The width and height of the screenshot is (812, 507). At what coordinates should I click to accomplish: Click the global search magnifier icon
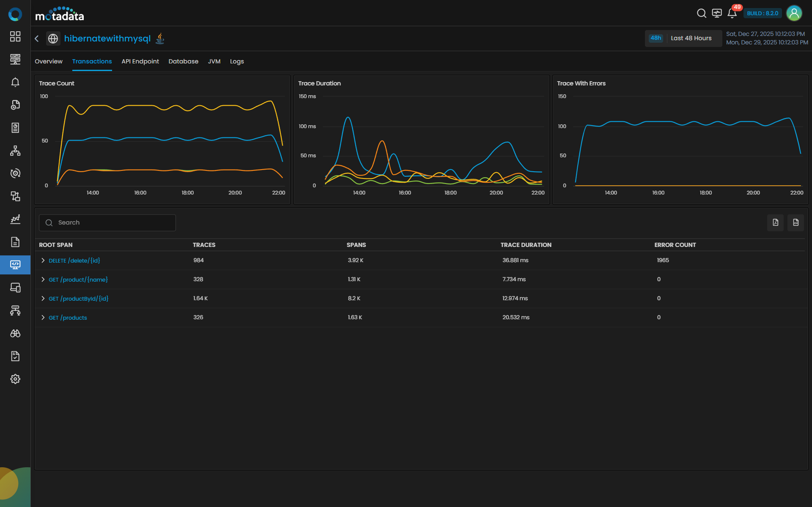click(701, 14)
